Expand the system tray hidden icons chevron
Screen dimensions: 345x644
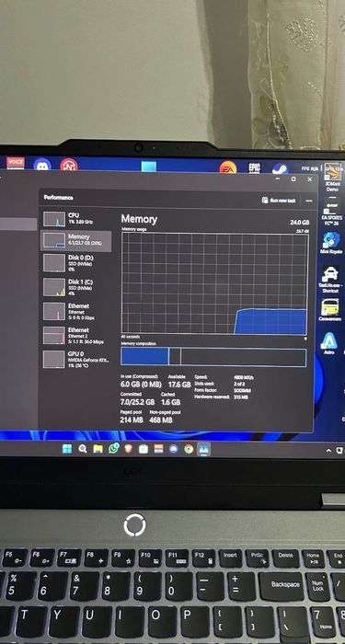[x=328, y=451]
